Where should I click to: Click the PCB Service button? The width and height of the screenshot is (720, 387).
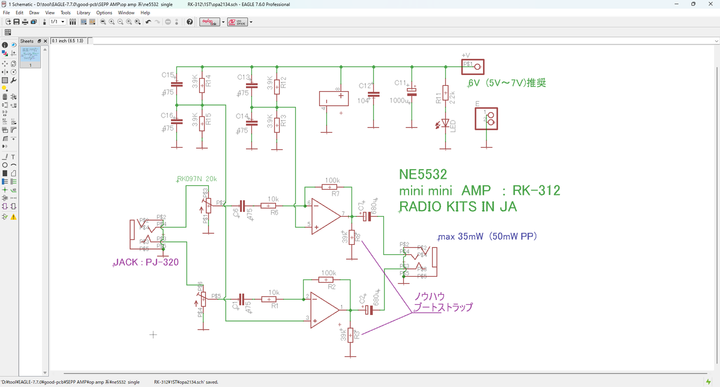[x=237, y=22]
